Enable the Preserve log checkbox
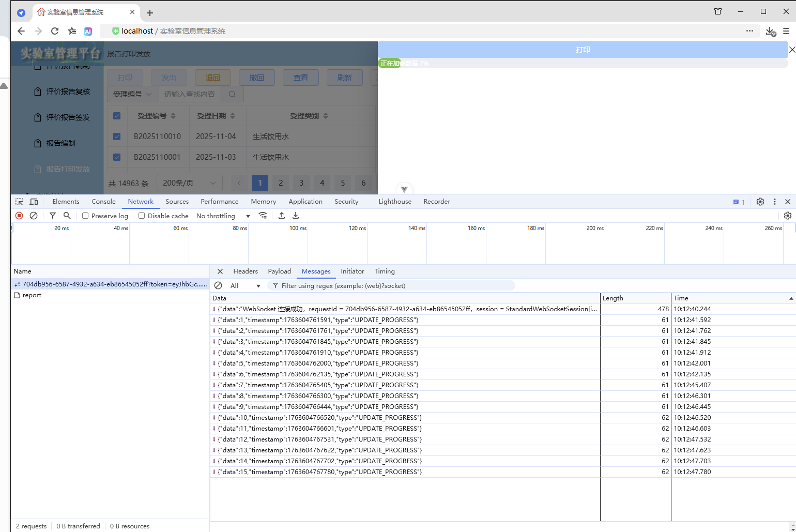The image size is (796, 532). pyautogui.click(x=85, y=216)
